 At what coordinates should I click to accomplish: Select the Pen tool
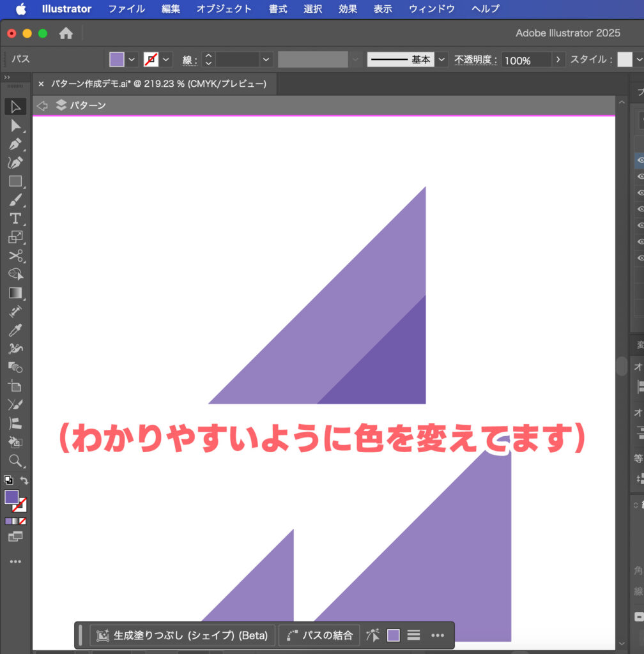[15, 144]
